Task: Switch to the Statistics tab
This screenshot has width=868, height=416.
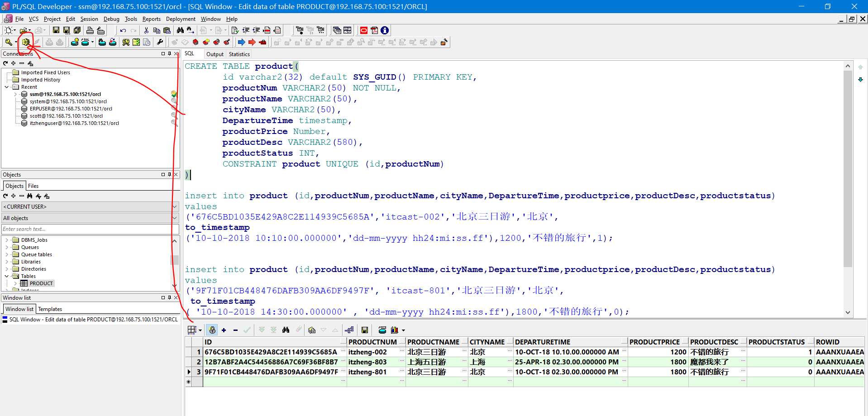Action: pyautogui.click(x=239, y=54)
